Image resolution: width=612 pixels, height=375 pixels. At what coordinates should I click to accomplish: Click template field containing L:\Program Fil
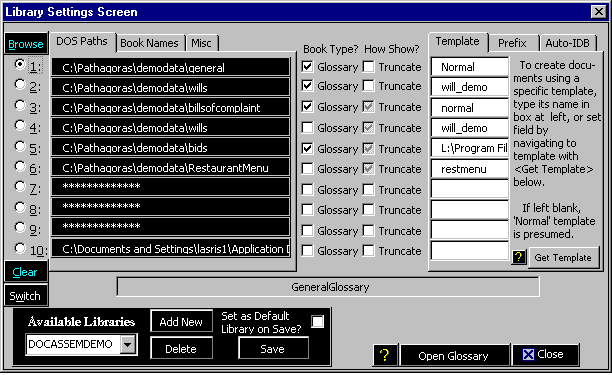[470, 148]
